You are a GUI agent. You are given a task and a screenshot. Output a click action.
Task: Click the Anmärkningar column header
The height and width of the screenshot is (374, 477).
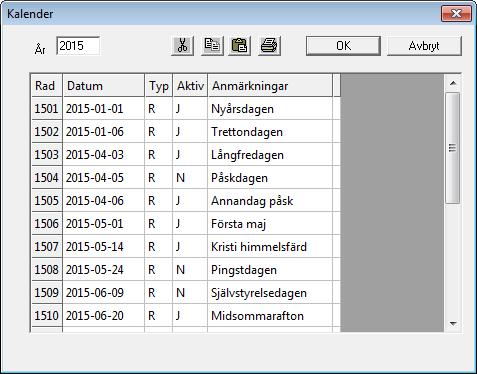coord(270,86)
